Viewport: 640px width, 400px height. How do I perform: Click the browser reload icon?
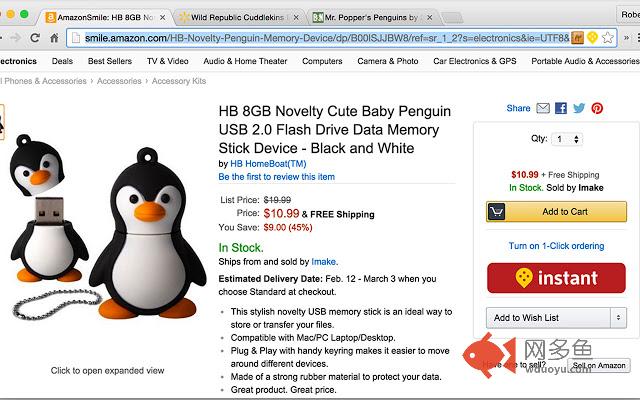[35, 38]
